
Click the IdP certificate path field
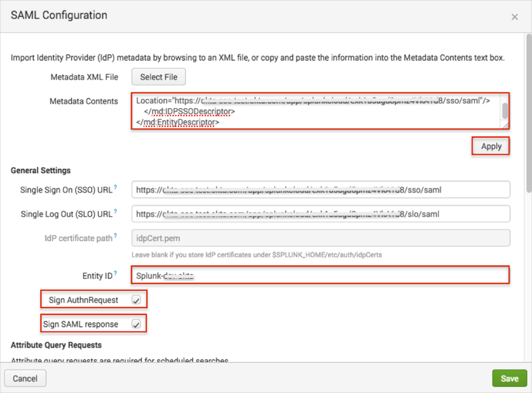(320, 238)
